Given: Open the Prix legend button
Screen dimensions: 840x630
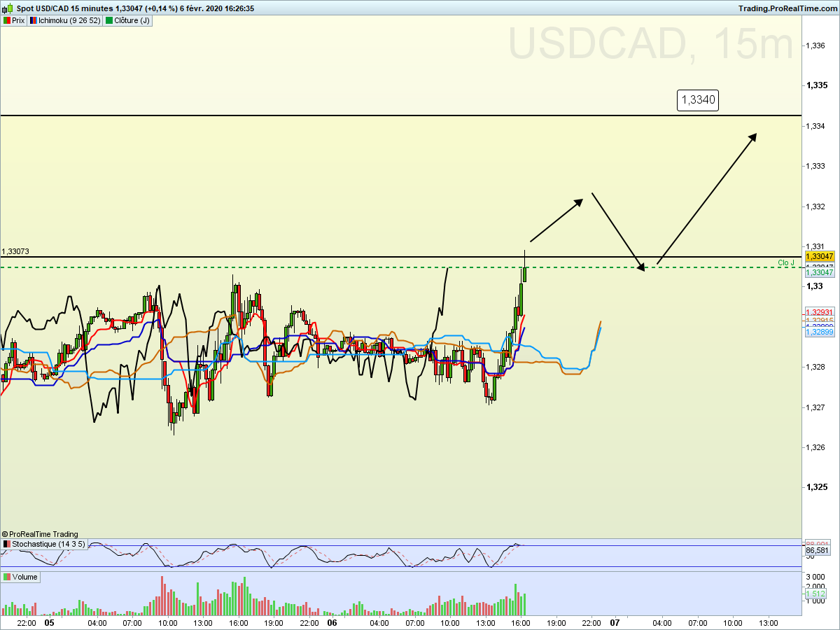Looking at the screenshot, I should pyautogui.click(x=14, y=20).
